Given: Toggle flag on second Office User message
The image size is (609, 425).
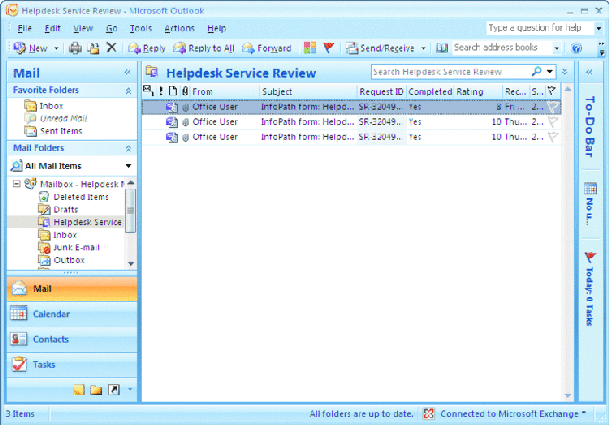Looking at the screenshot, I should [553, 122].
